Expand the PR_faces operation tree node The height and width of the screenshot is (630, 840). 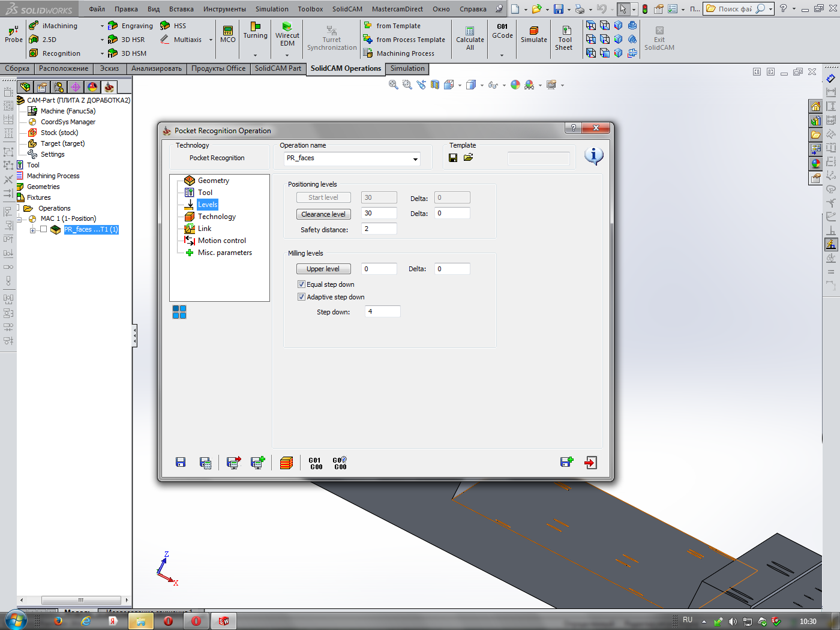point(32,230)
